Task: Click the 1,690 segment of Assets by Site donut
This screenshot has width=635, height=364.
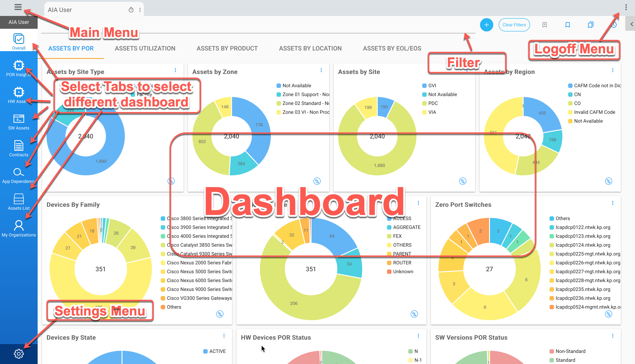Action: [379, 165]
